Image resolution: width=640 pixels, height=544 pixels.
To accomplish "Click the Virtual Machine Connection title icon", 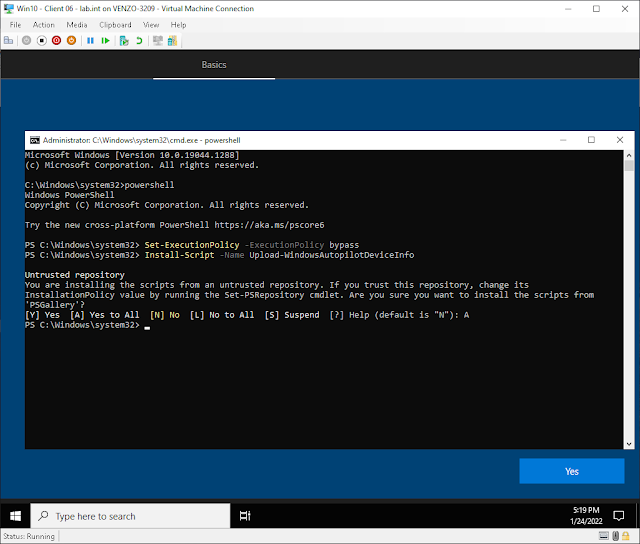I will coord(9,9).
